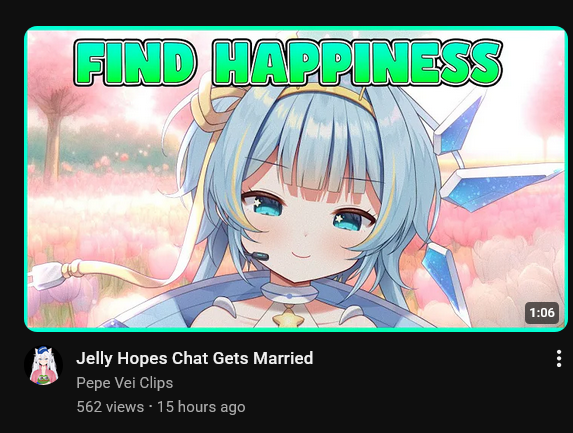Click the 1:06 duration badge

pyautogui.click(x=542, y=313)
